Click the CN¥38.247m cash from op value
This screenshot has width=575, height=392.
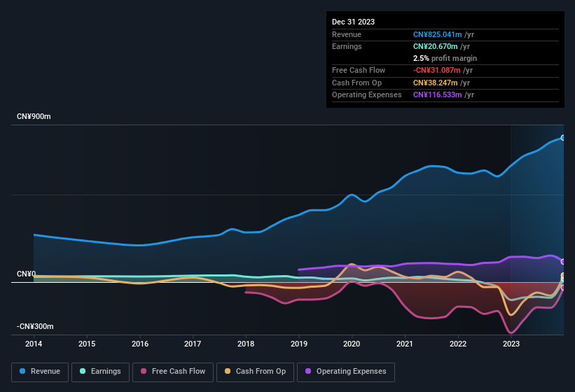coord(436,83)
